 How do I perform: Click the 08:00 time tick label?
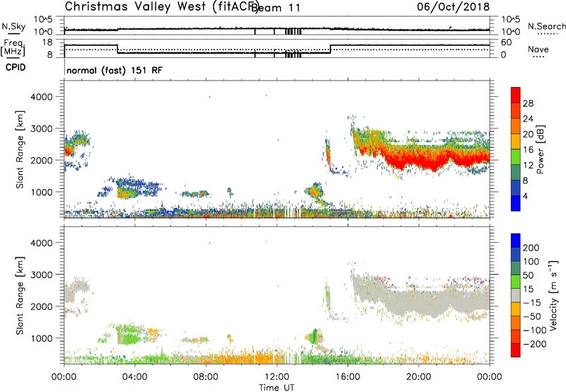click(206, 377)
